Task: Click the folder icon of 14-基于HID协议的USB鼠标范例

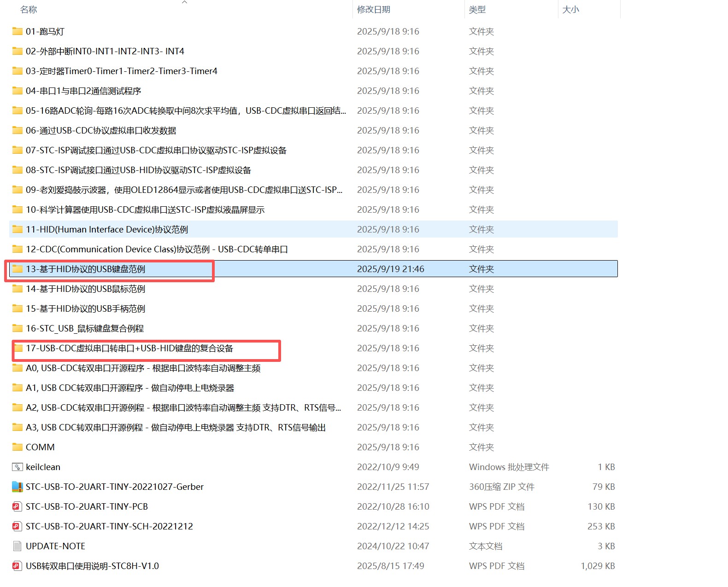Action: point(18,289)
